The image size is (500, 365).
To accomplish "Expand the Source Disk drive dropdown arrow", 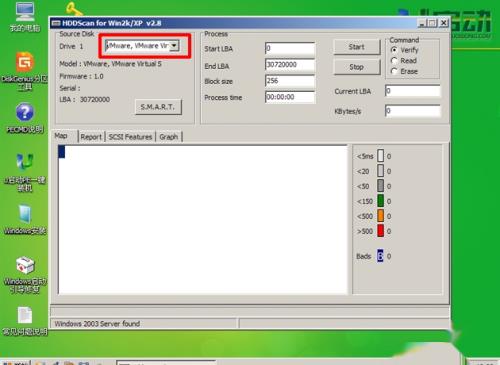I will coord(174,46).
